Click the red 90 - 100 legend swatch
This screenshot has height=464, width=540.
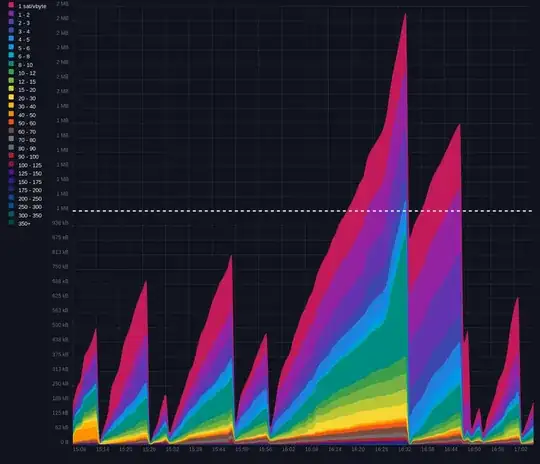11,155
